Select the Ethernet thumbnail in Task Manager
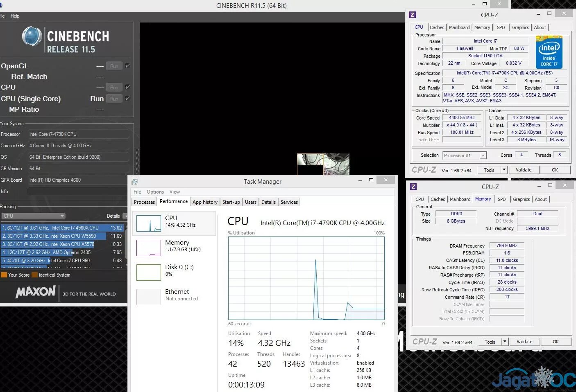 coord(148,297)
